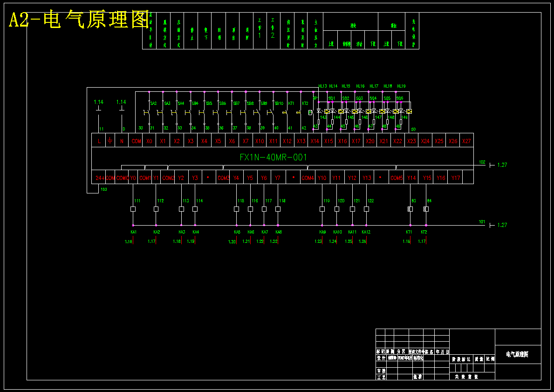Select the FX1N-40MR-001 PLC model label
This screenshot has height=392, width=554.
click(x=273, y=157)
